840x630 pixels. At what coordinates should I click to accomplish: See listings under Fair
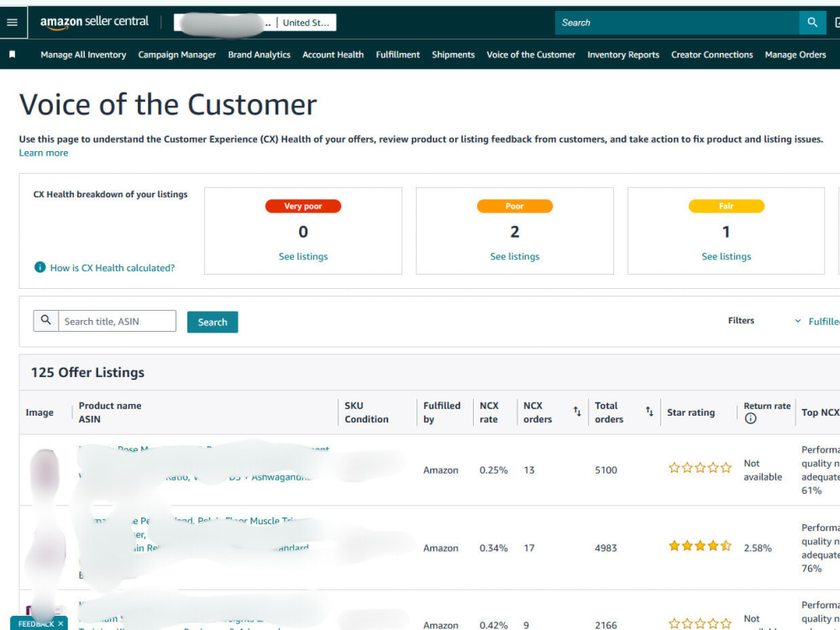(727, 256)
